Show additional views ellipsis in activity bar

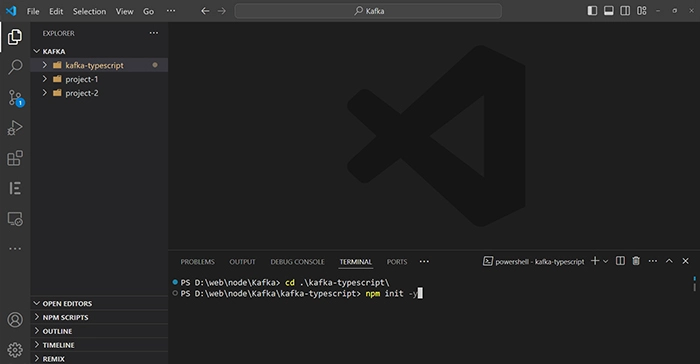point(15,248)
